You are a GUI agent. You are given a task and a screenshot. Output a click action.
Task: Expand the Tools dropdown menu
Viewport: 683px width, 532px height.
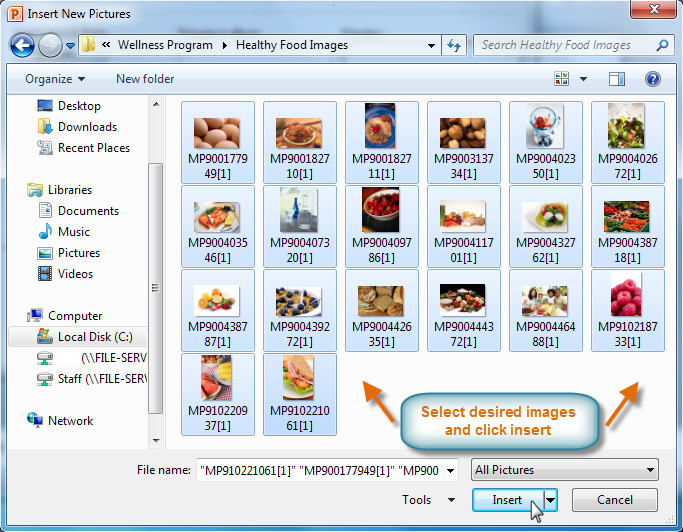(x=429, y=500)
